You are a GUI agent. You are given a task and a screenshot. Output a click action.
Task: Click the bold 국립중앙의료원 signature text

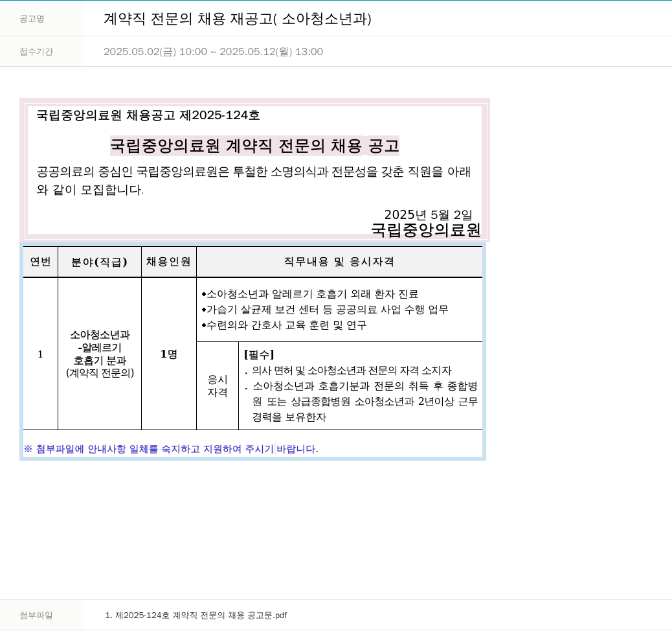pyautogui.click(x=425, y=230)
